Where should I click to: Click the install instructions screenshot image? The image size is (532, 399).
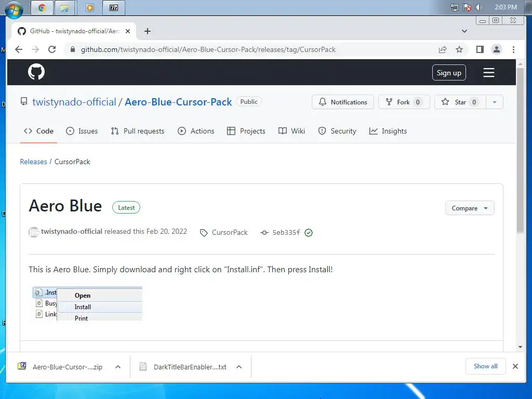(87, 303)
